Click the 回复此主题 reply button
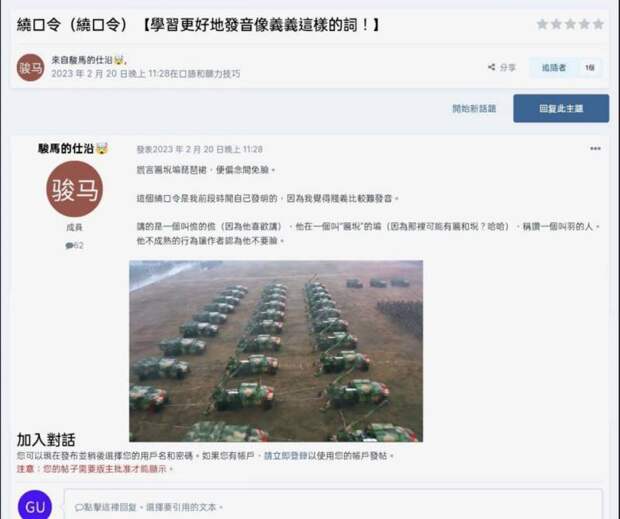Screen dimensions: 620x519 tap(561, 108)
